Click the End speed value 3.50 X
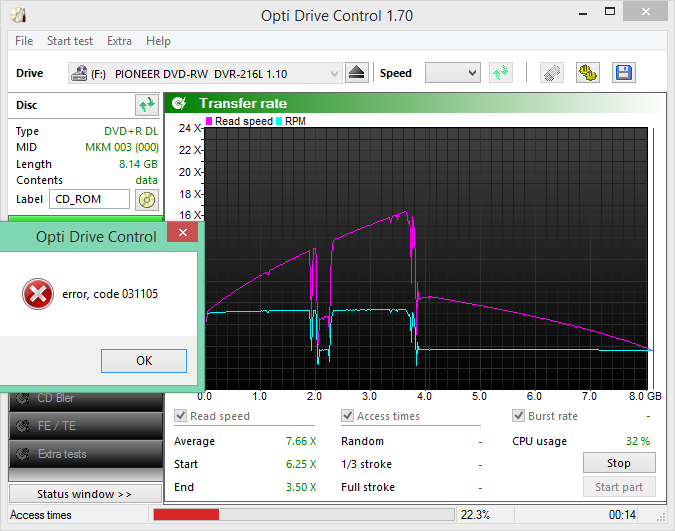Image resolution: width=675 pixels, height=531 pixels. [301, 487]
